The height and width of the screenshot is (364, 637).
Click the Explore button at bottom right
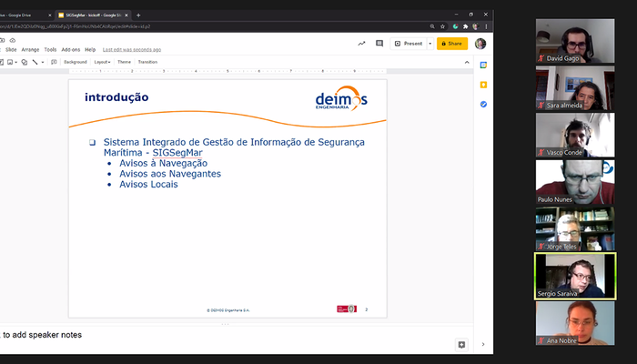(461, 345)
